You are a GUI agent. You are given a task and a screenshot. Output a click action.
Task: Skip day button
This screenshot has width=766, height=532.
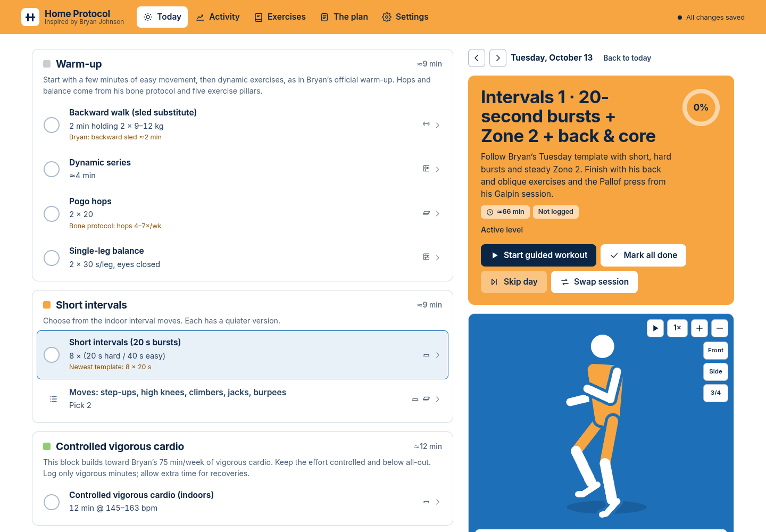514,282
